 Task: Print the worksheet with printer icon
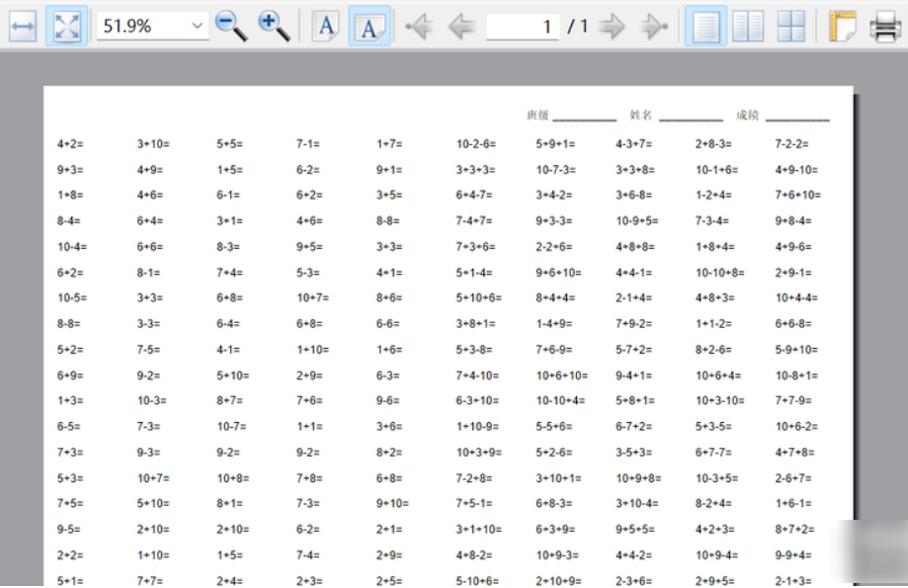click(x=884, y=27)
